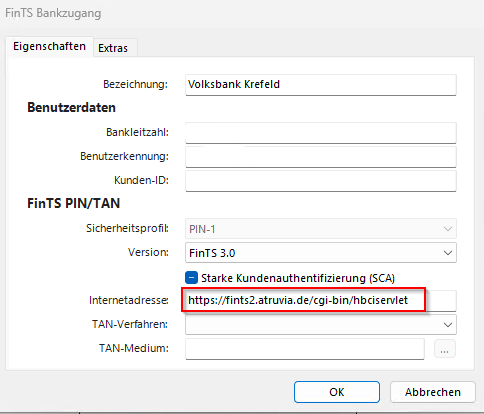This screenshot has height=414, width=484.
Task: Open the TAN-Medium browse button with three dots
Action: tap(445, 349)
